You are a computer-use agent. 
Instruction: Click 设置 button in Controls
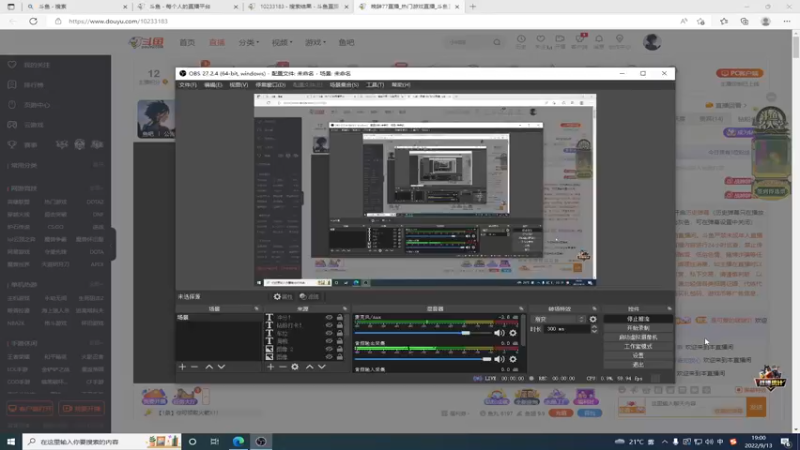(x=638, y=356)
